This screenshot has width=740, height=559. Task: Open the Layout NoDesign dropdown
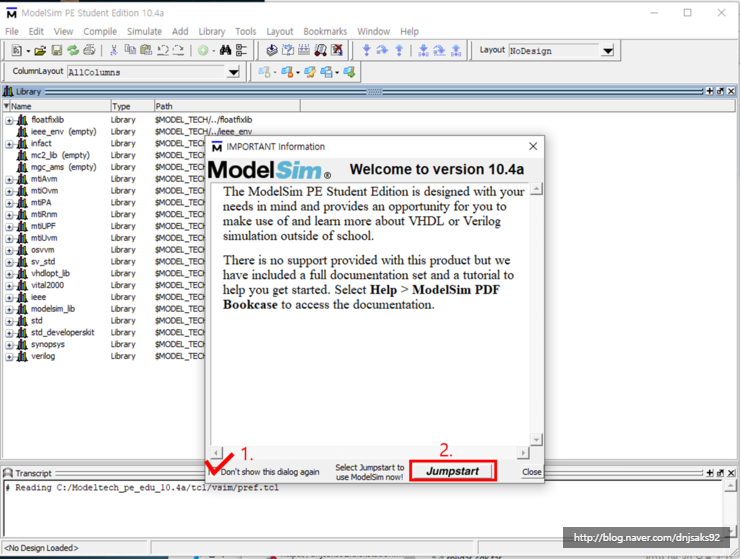(608, 51)
